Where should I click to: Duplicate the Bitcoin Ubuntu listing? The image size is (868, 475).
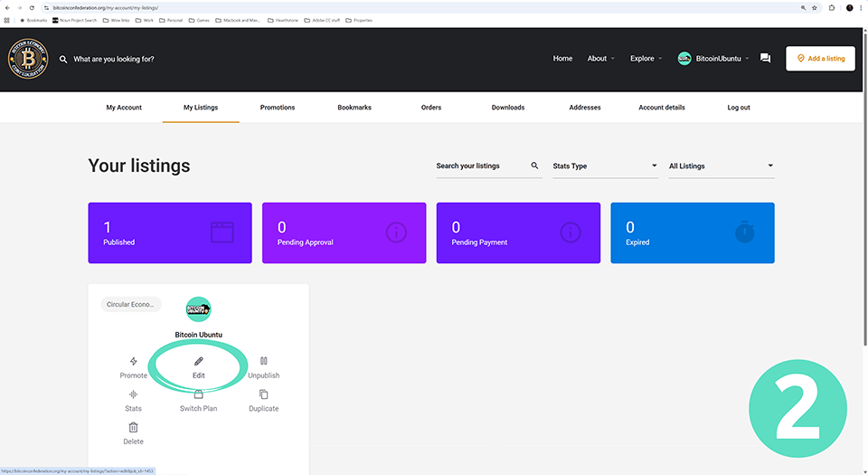tap(264, 394)
